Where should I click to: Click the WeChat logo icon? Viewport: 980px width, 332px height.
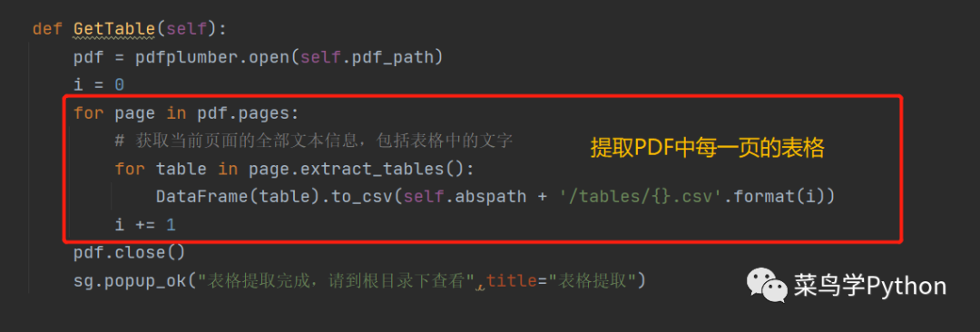(767, 285)
